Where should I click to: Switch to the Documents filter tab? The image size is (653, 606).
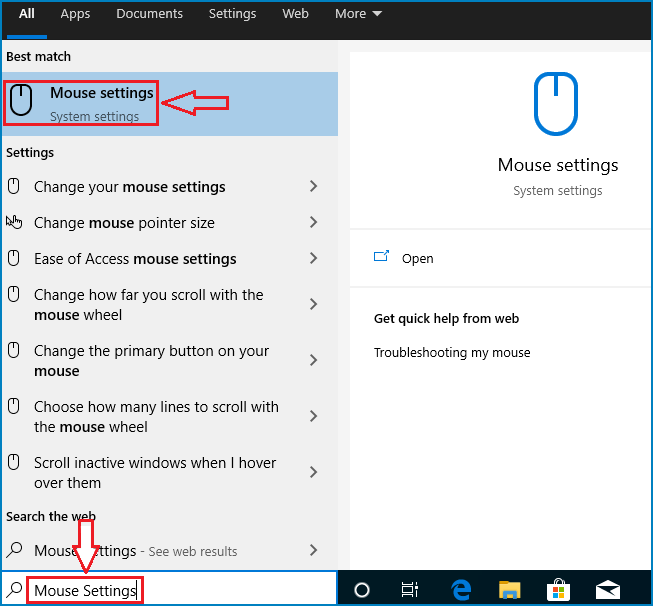pyautogui.click(x=149, y=14)
